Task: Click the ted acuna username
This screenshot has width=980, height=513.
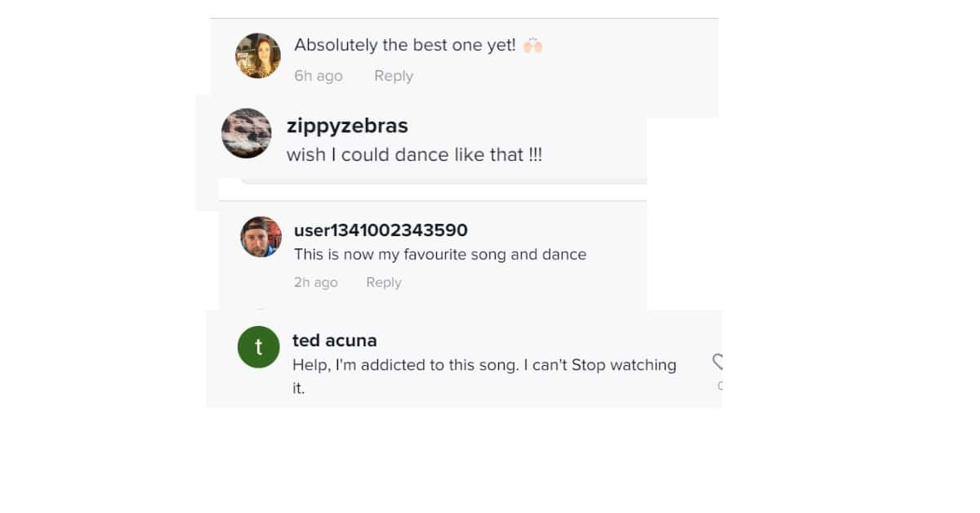Action: click(x=334, y=340)
